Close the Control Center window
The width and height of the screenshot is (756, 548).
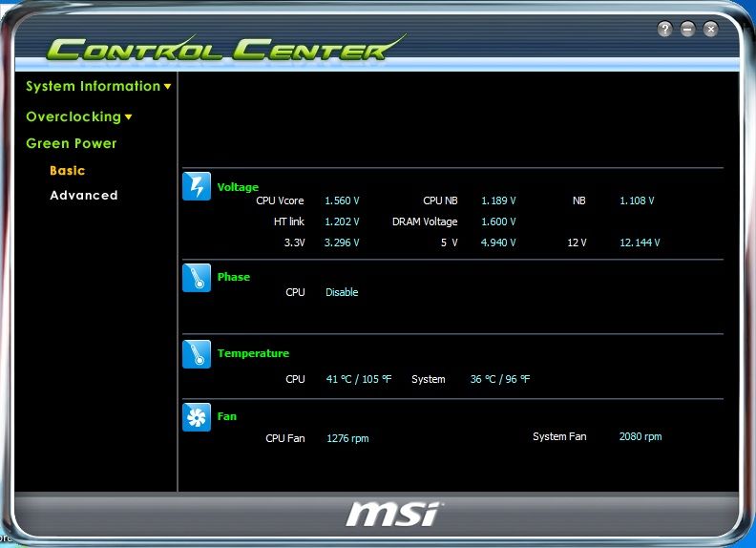coord(711,29)
